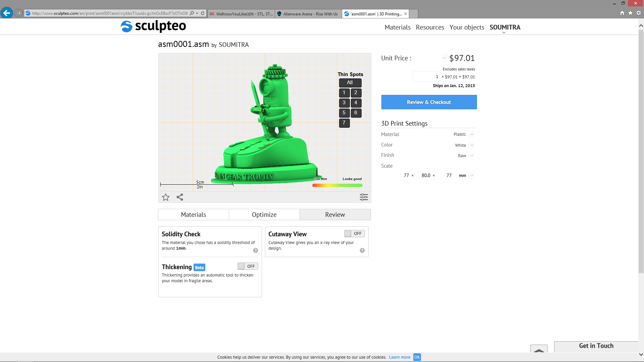The image size is (644, 362).
Task: Toggle the Cutaway View switch on
Action: tap(355, 234)
